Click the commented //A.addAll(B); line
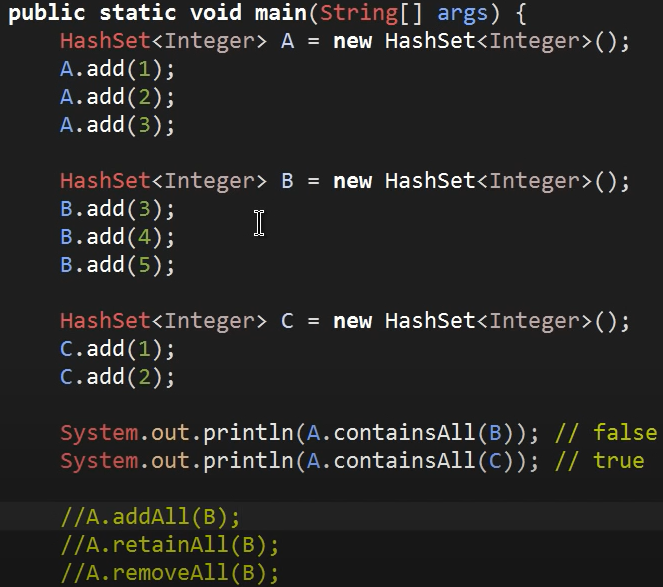 pyautogui.click(x=150, y=517)
